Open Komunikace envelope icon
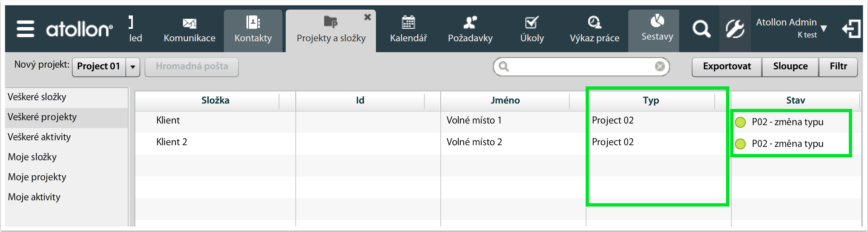This screenshot has width=868, height=232. point(190,23)
